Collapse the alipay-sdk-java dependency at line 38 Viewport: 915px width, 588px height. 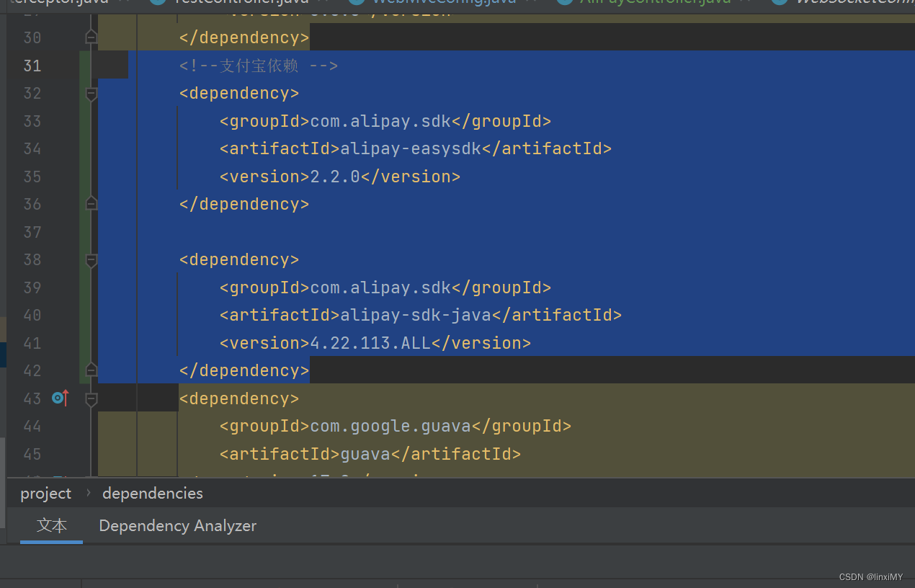pos(91,260)
